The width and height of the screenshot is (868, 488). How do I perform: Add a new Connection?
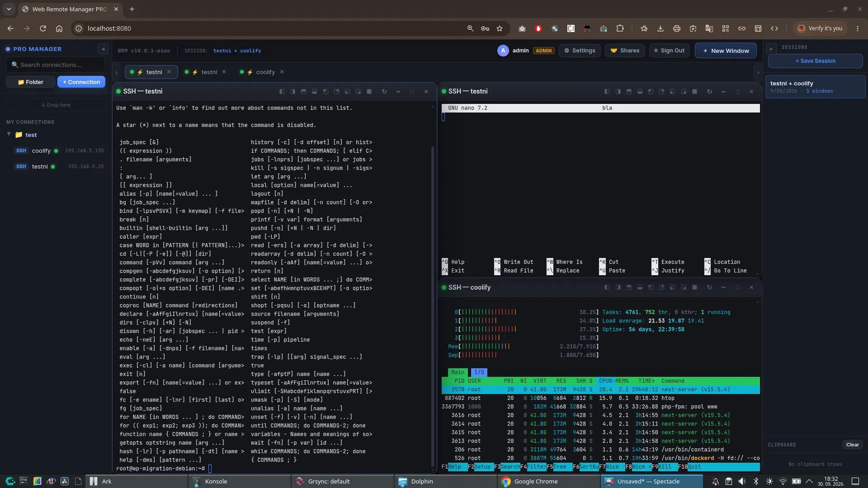pos(81,82)
